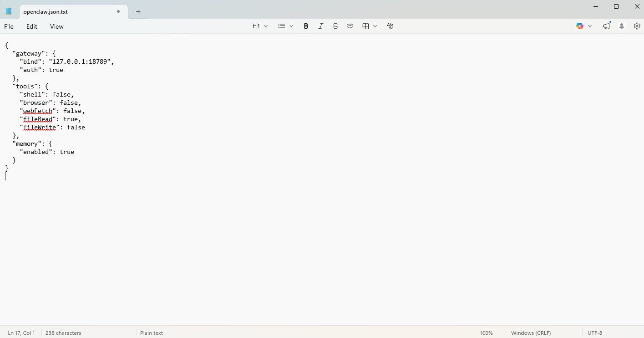Image resolution: width=644 pixels, height=338 pixels.
Task: Click the "auth" key in the text
Action: [x=30, y=70]
